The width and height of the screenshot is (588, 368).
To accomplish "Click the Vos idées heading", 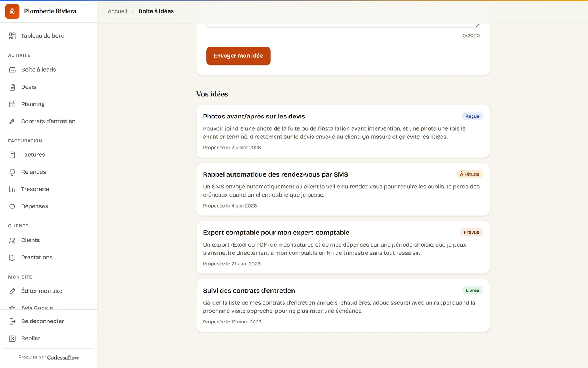I will coord(212,94).
